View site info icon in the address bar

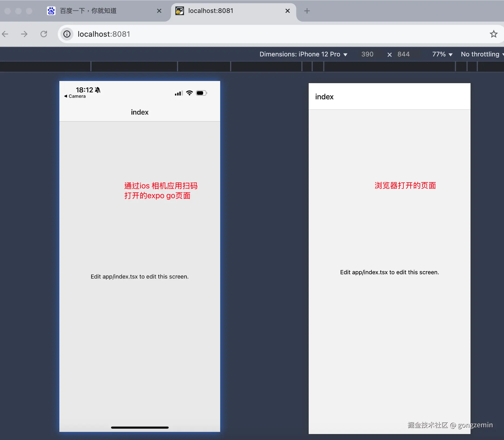[67, 34]
